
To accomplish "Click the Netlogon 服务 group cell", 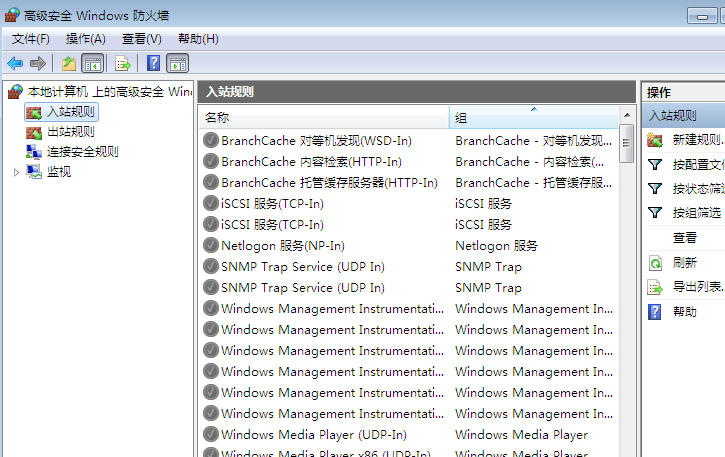I will (x=496, y=245).
